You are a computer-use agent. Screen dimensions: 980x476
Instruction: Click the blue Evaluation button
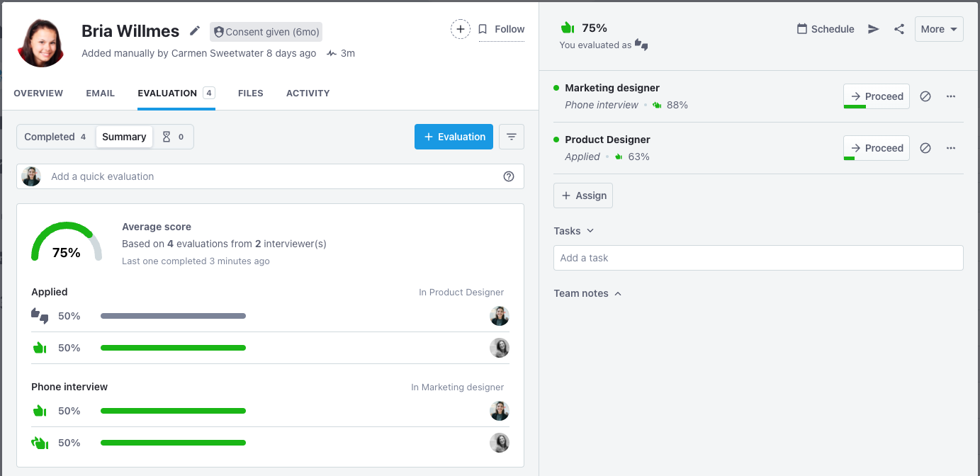[454, 137]
